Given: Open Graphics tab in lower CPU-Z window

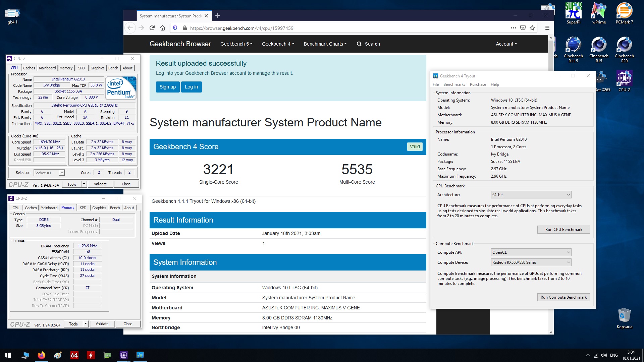Looking at the screenshot, I should (99, 208).
